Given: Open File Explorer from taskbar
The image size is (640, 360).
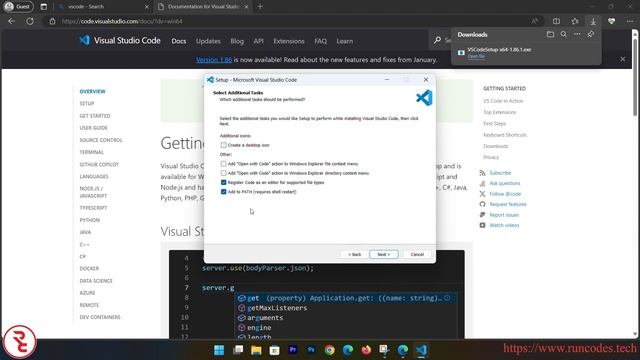Looking at the screenshot, I should coord(256,350).
